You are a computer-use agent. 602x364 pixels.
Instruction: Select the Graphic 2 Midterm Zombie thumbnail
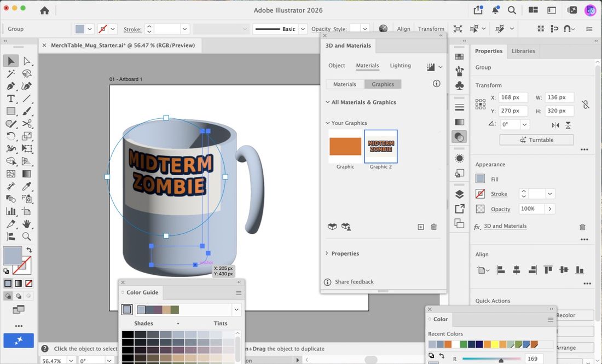pos(381,146)
